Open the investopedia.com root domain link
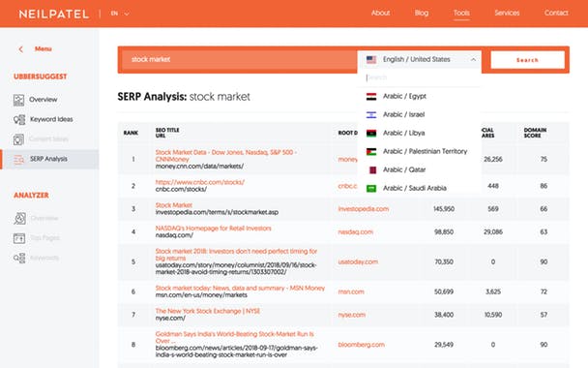 point(364,209)
